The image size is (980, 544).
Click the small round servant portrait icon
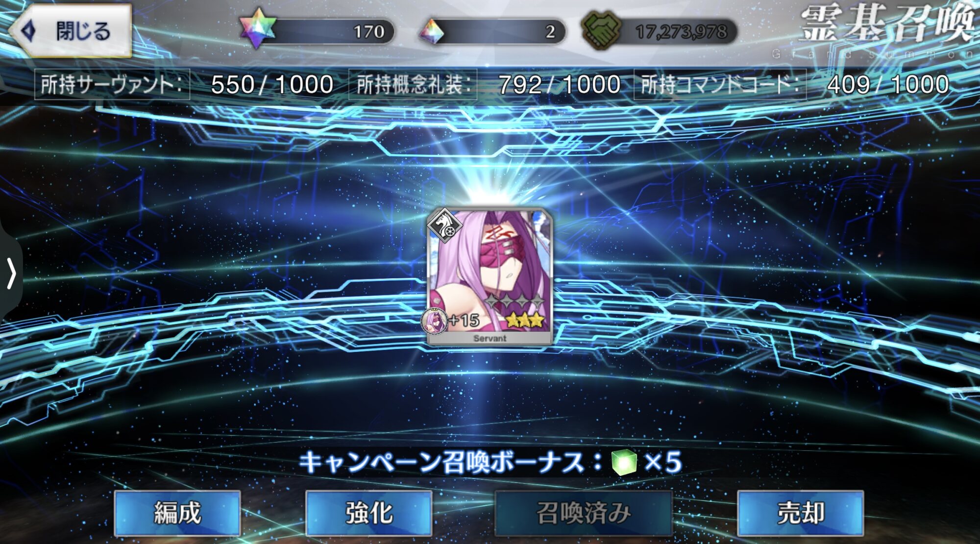(434, 321)
